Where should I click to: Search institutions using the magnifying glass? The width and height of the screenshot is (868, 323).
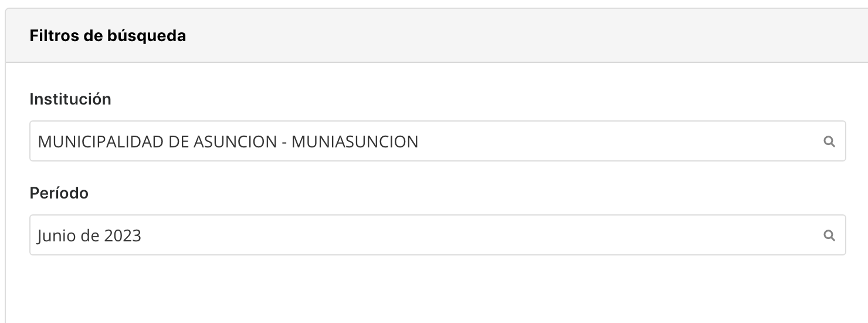coord(829,142)
